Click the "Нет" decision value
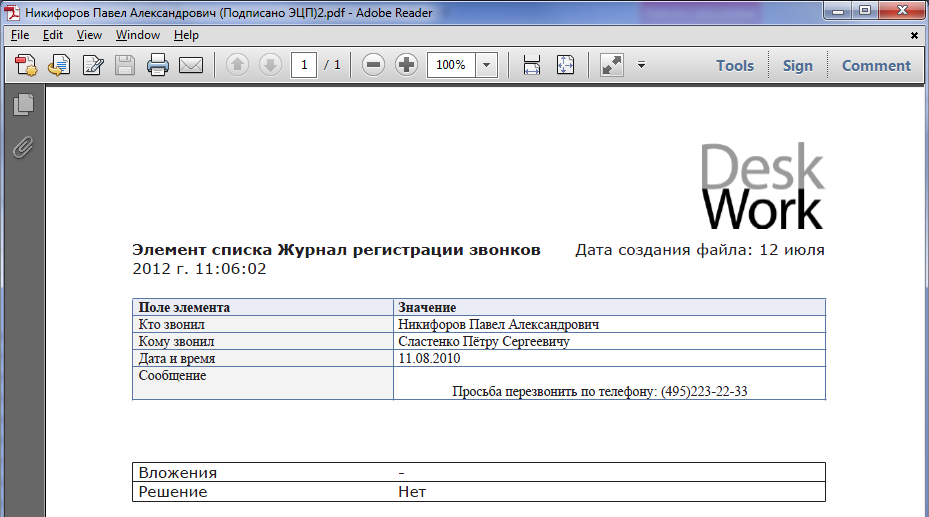 pos(412,492)
